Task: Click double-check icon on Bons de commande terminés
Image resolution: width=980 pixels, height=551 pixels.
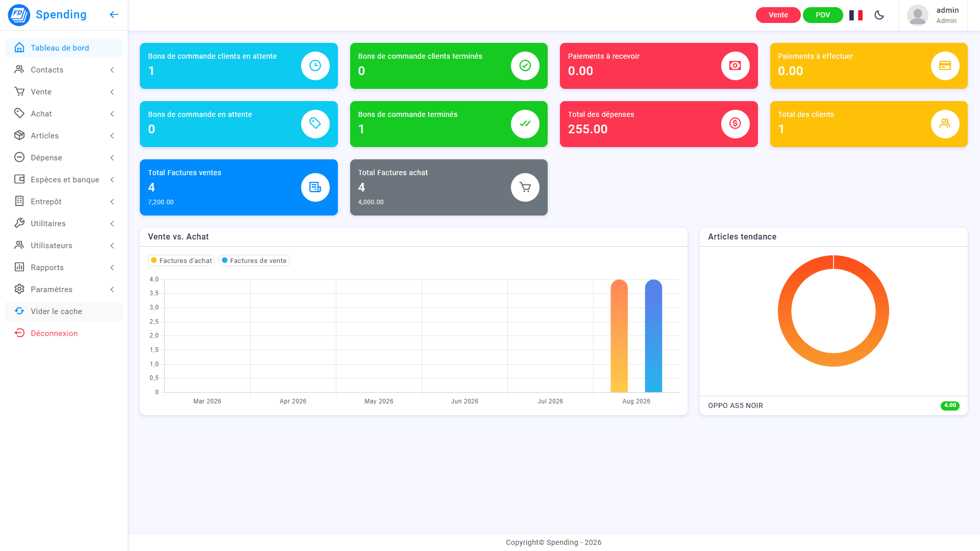Action: (525, 124)
